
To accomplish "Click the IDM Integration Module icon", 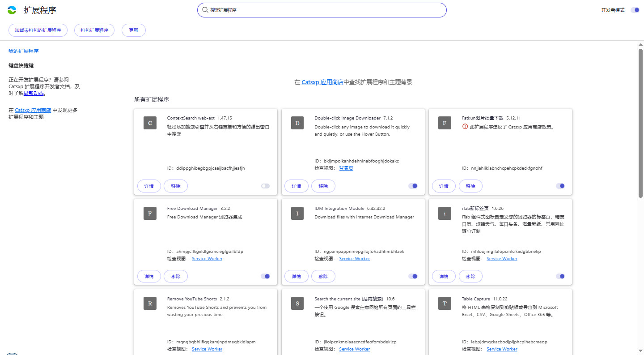I will (x=297, y=214).
